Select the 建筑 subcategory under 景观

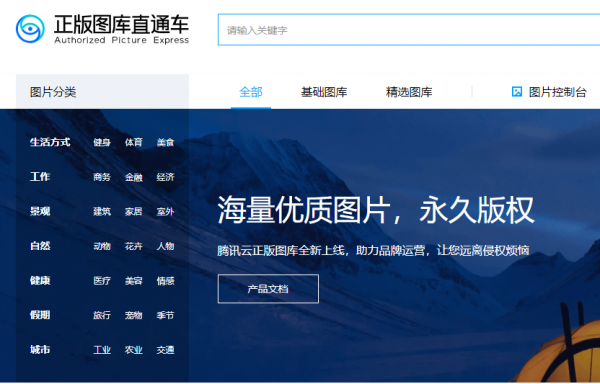click(102, 212)
